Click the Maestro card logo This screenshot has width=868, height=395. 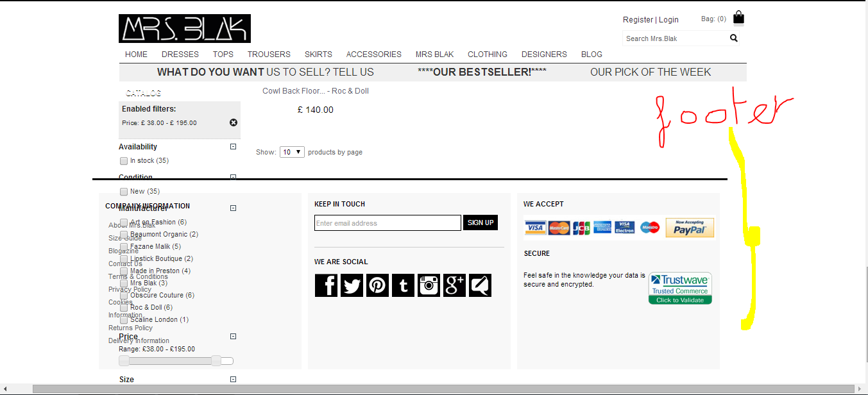[x=650, y=227]
